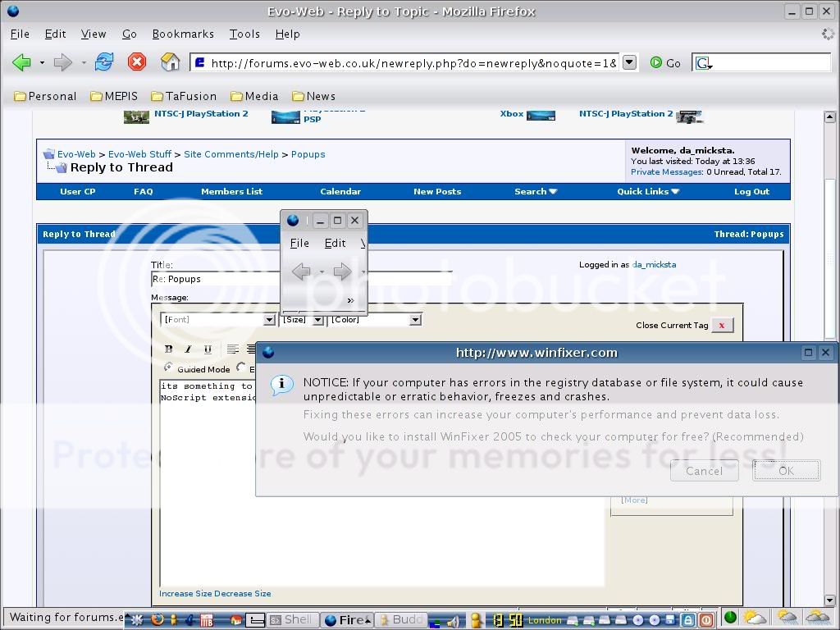
Task: Toggle bold formatting in the message editor
Action: coord(168,349)
